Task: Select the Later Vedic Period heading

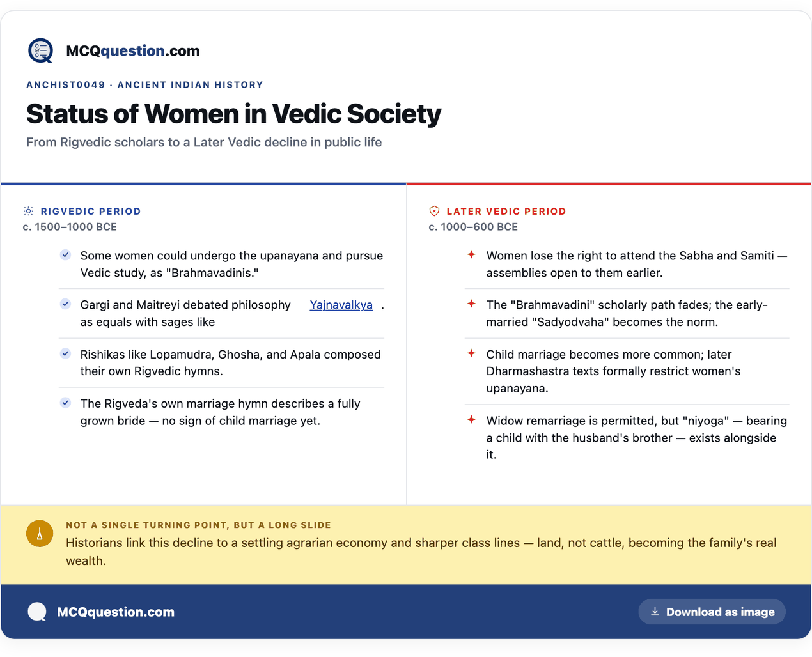Action: pyautogui.click(x=506, y=212)
